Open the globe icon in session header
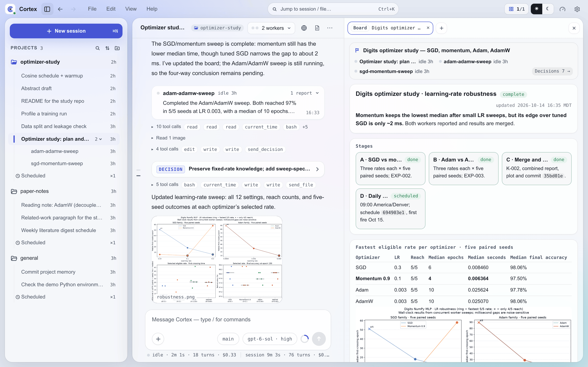 pos(304,28)
